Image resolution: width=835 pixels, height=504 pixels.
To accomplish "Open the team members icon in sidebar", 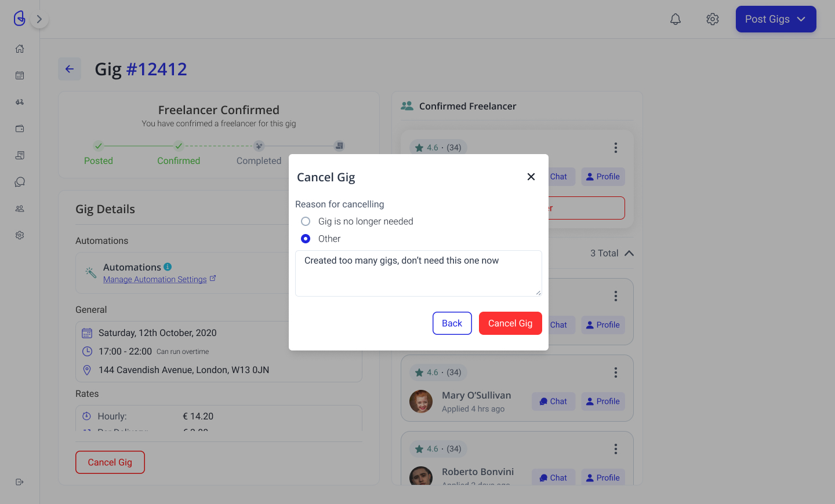I will [x=20, y=209].
